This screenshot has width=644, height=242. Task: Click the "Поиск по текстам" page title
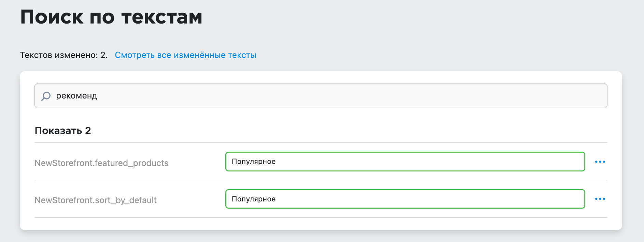(x=111, y=17)
